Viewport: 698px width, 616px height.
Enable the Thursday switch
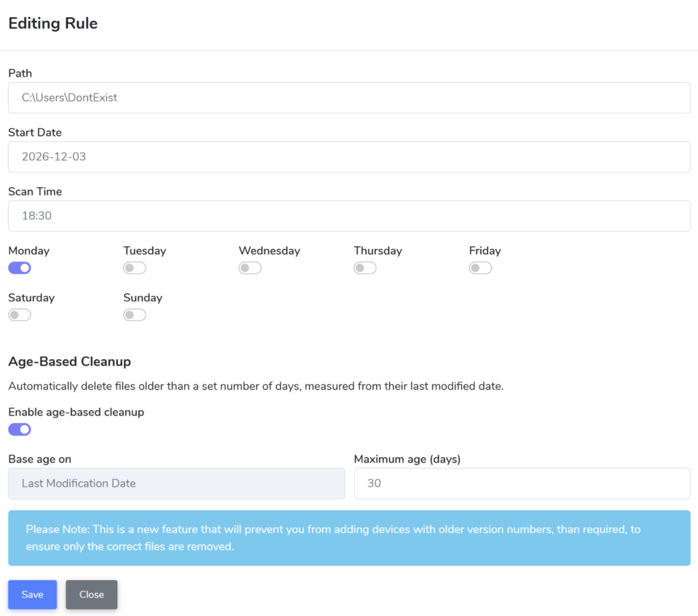pos(365,268)
